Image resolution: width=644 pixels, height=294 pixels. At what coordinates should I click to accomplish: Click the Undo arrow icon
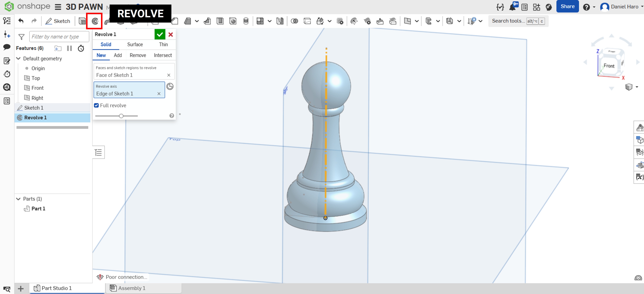pyautogui.click(x=21, y=21)
